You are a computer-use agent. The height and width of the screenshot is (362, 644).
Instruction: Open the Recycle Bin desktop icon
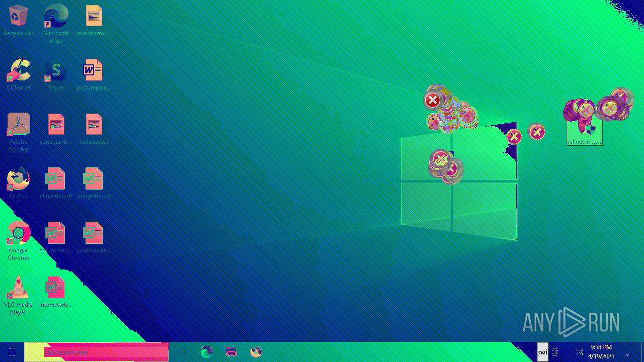tap(18, 21)
